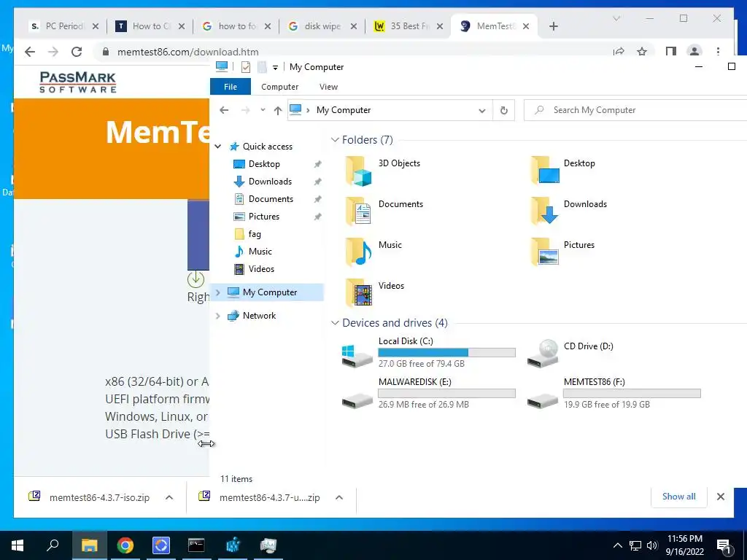
Task: Close the Chrome downloads bar
Action: coord(720,497)
